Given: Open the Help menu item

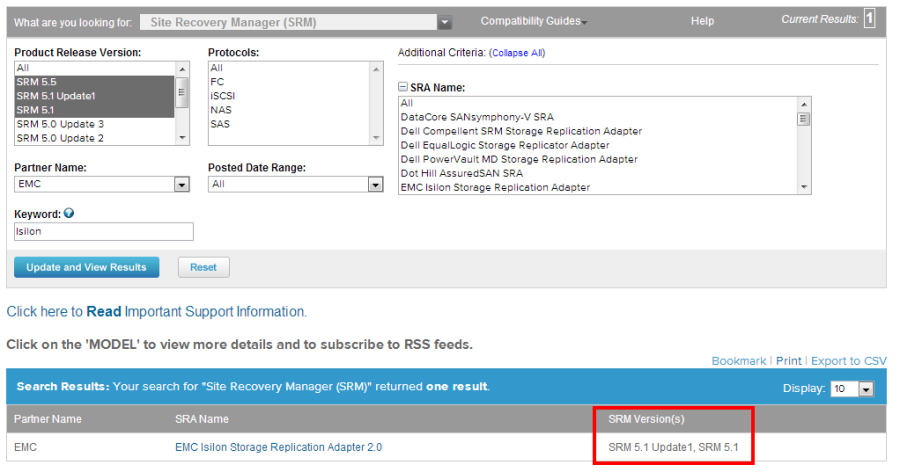Looking at the screenshot, I should pyautogui.click(x=702, y=21).
